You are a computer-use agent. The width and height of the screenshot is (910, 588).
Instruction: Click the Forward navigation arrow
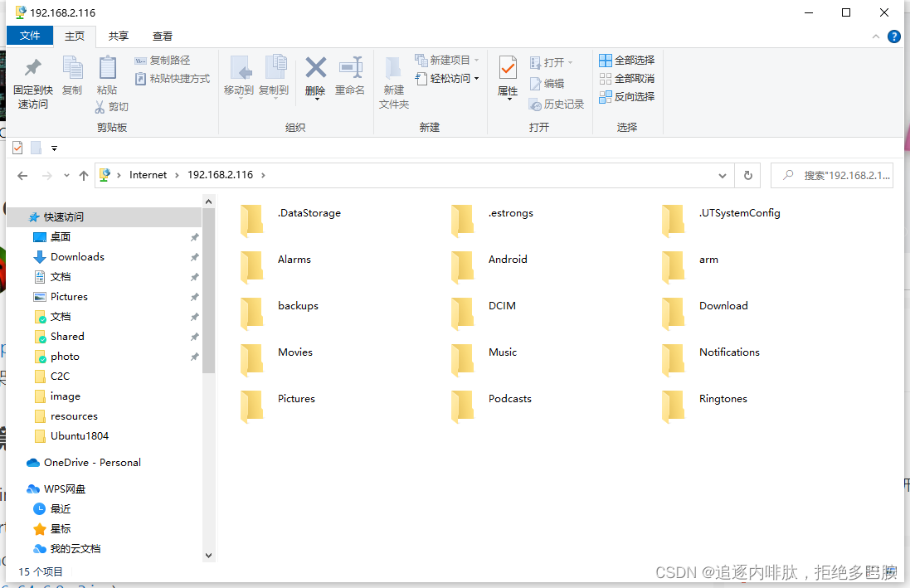coord(47,175)
